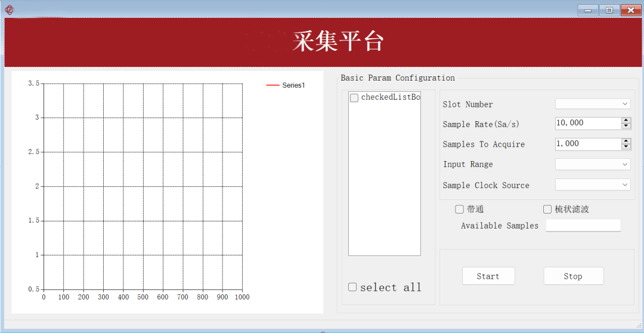Enable the select all checkbox
The width and height of the screenshot is (644, 333).
pyautogui.click(x=352, y=288)
